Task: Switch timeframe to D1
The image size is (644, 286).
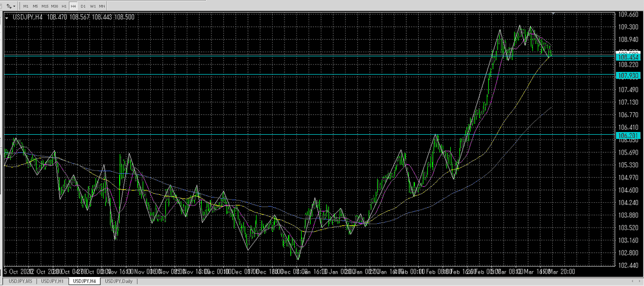Action: click(83, 5)
